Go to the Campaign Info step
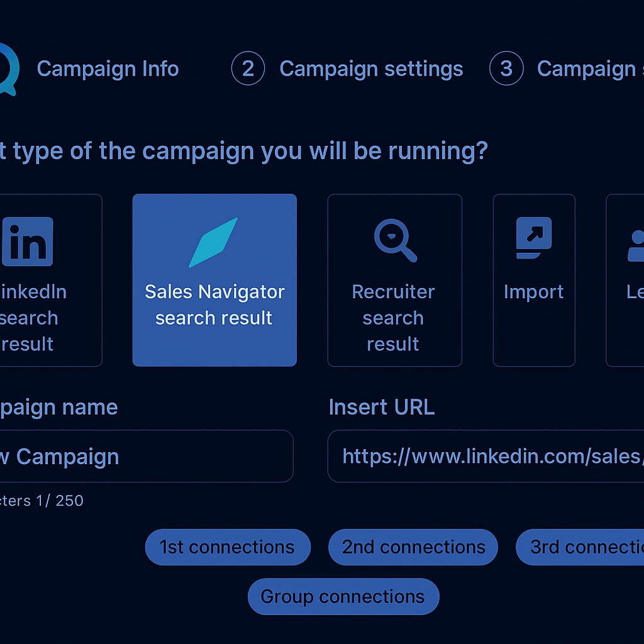Screen dimensions: 644x644 (108, 69)
